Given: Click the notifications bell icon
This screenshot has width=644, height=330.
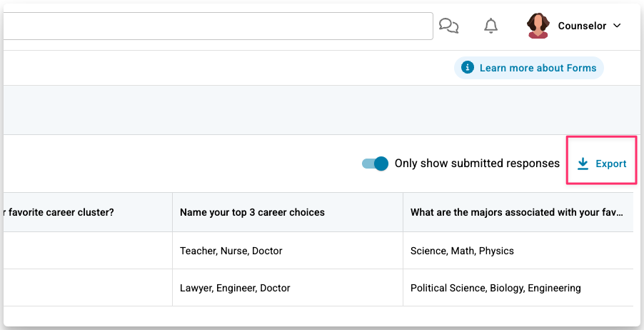Looking at the screenshot, I should tap(490, 26).
